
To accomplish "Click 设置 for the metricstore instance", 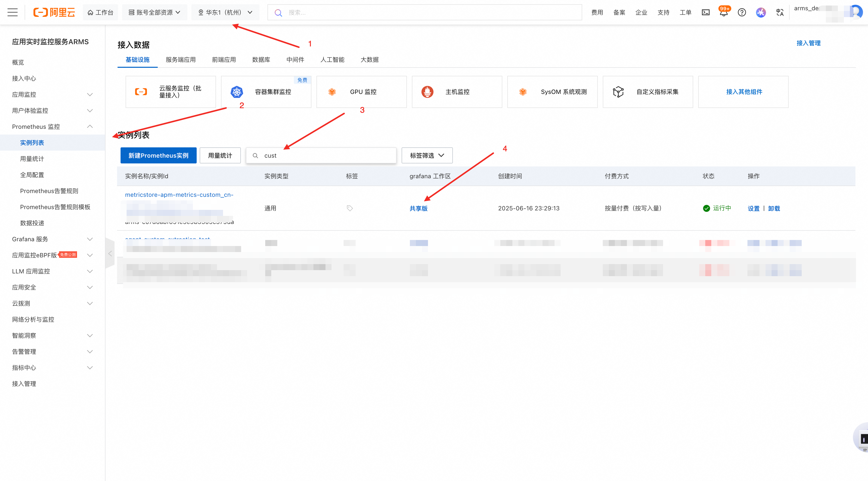I will pos(753,208).
